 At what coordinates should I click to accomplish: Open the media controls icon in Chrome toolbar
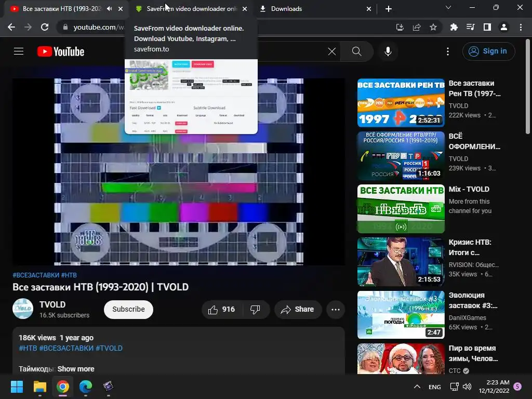pyautogui.click(x=470, y=27)
